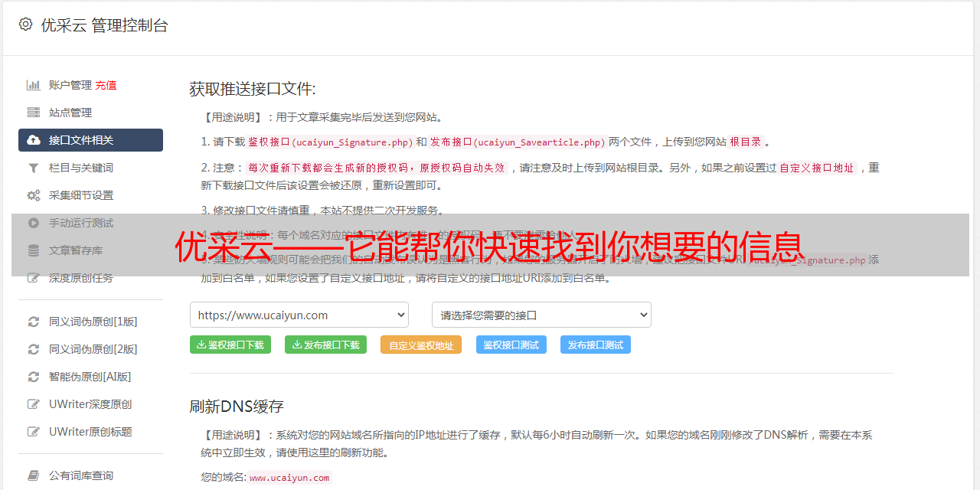This screenshot has height=490, width=980.
Task: Click the gears icon next to 采集细节设置
Action: tap(34, 195)
